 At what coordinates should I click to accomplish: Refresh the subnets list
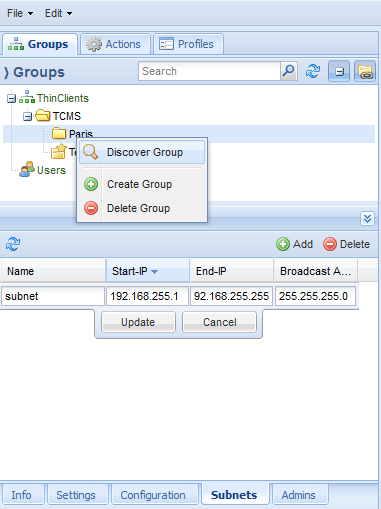click(x=13, y=244)
